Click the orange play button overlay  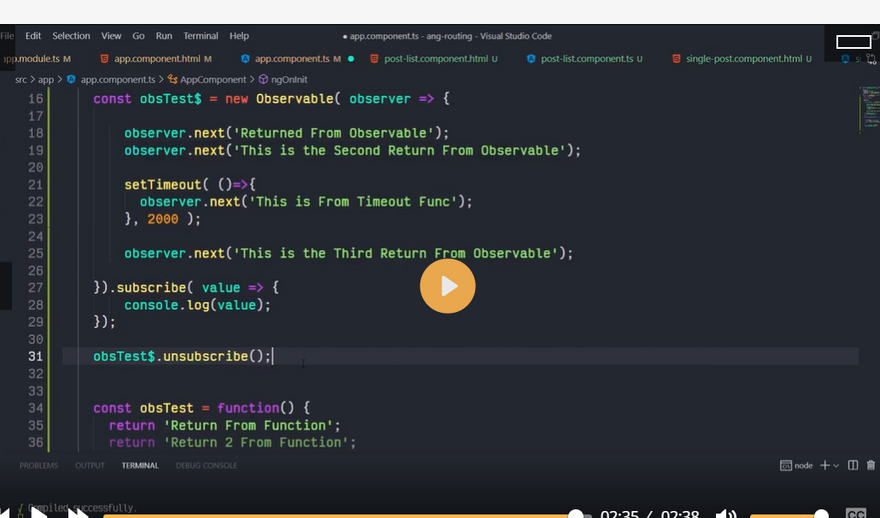(x=447, y=286)
